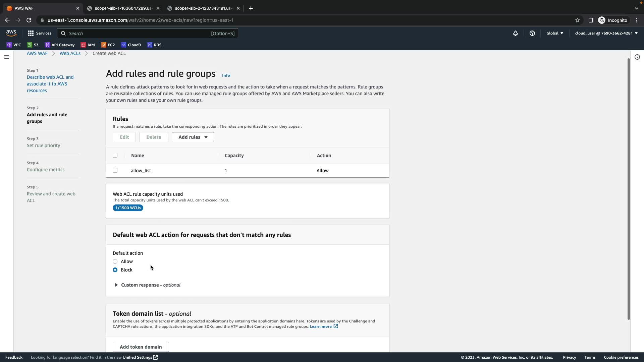
Task: Switch to the sooper-alb-2 browser tab
Action: (x=202, y=8)
